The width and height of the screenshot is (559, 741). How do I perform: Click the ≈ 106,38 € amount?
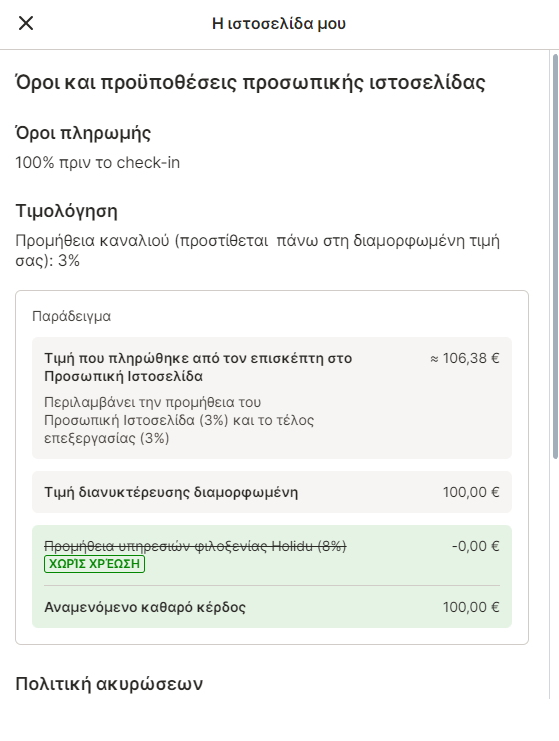[464, 358]
